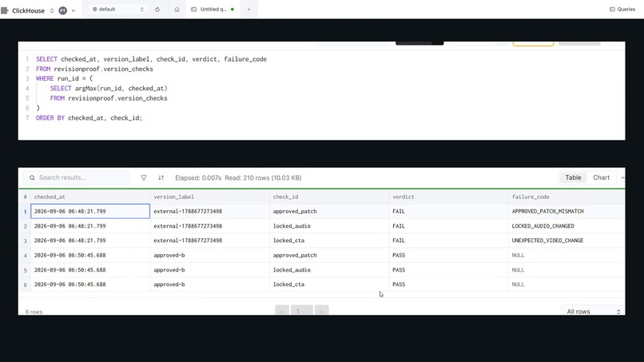The width and height of the screenshot is (644, 362).
Task: Open the All rows page size dropdown
Action: [593, 311]
